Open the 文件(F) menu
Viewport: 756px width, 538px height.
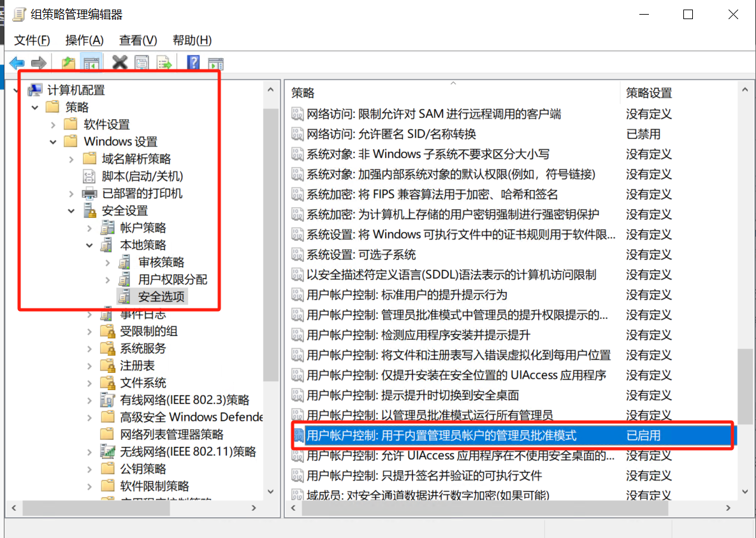[32, 40]
